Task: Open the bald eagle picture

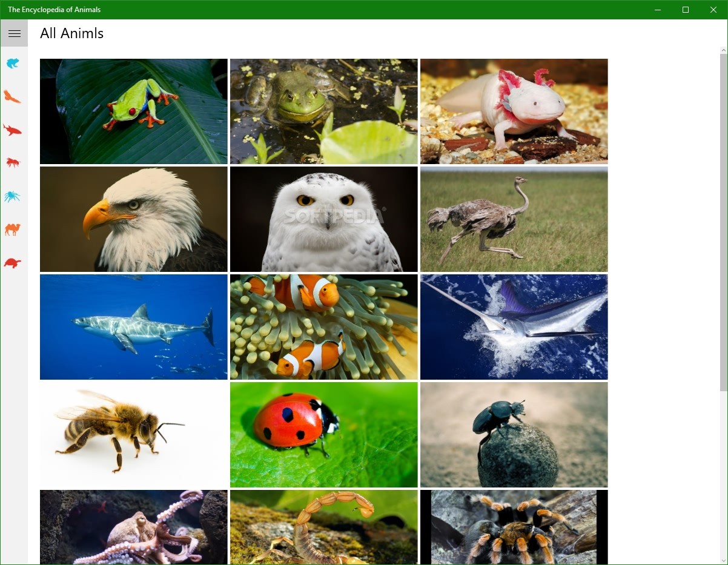Action: pyautogui.click(x=134, y=219)
